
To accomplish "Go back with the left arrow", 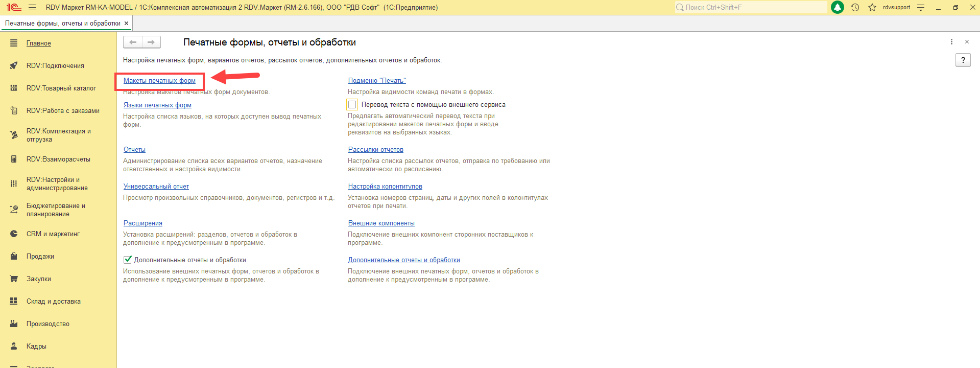I will (x=133, y=42).
